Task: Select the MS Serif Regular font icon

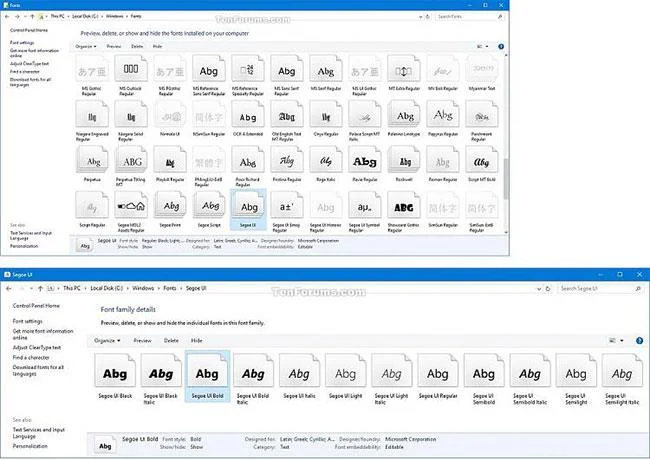Action: click(x=326, y=70)
